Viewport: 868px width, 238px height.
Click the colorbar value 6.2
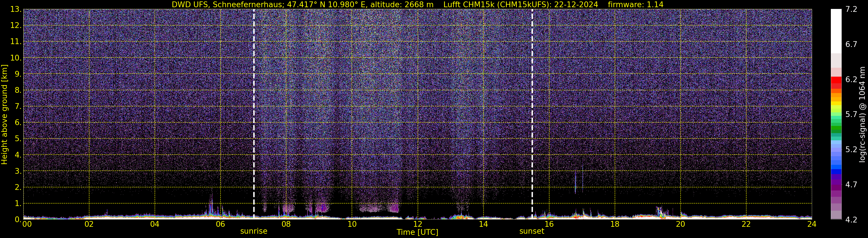(851, 80)
